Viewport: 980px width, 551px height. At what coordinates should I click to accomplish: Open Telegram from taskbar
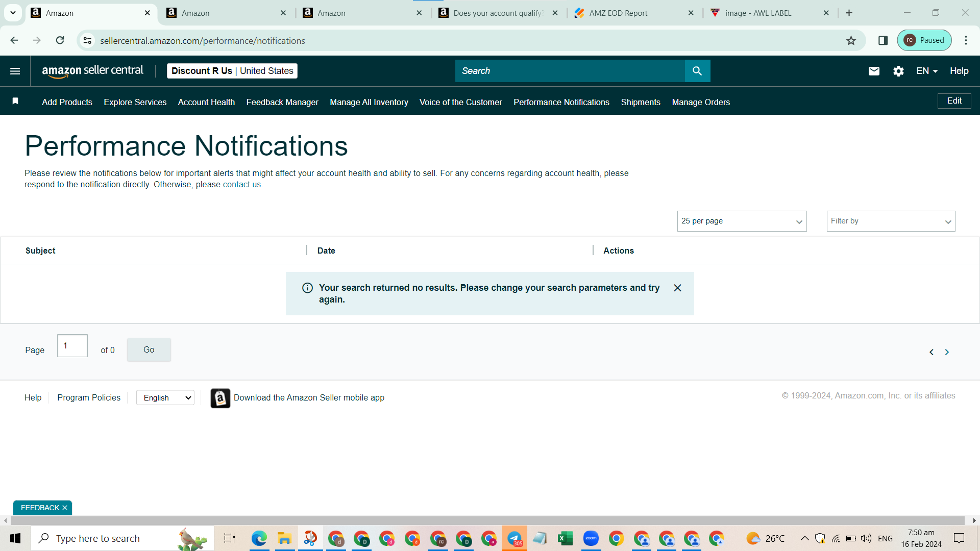(x=514, y=538)
